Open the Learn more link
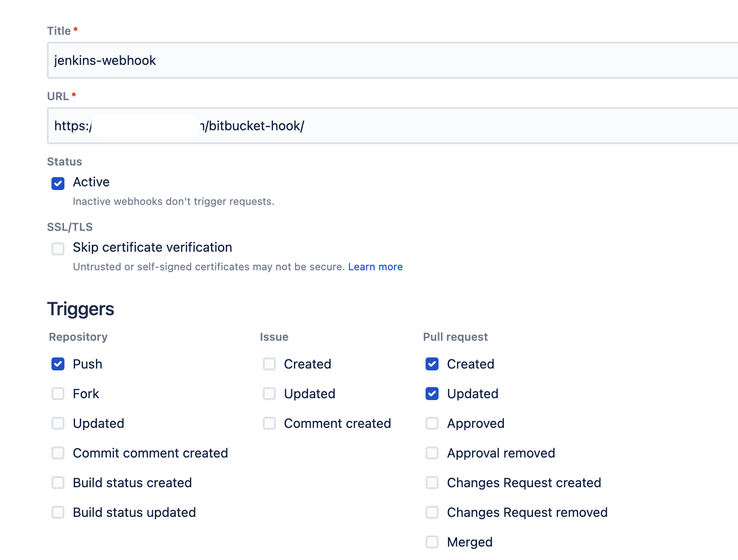This screenshot has height=560, width=738. click(x=375, y=267)
